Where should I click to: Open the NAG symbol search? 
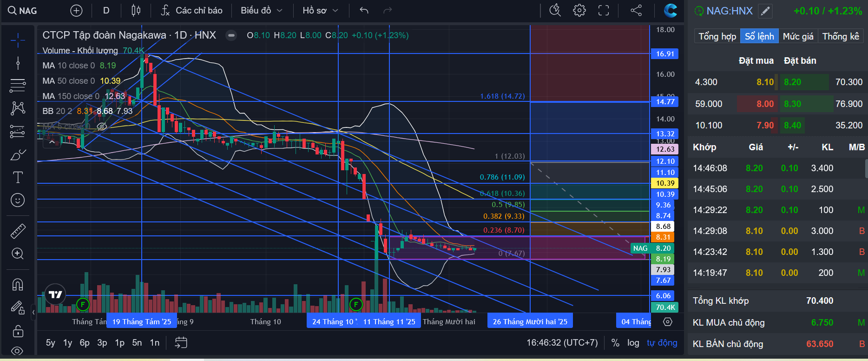22,10
